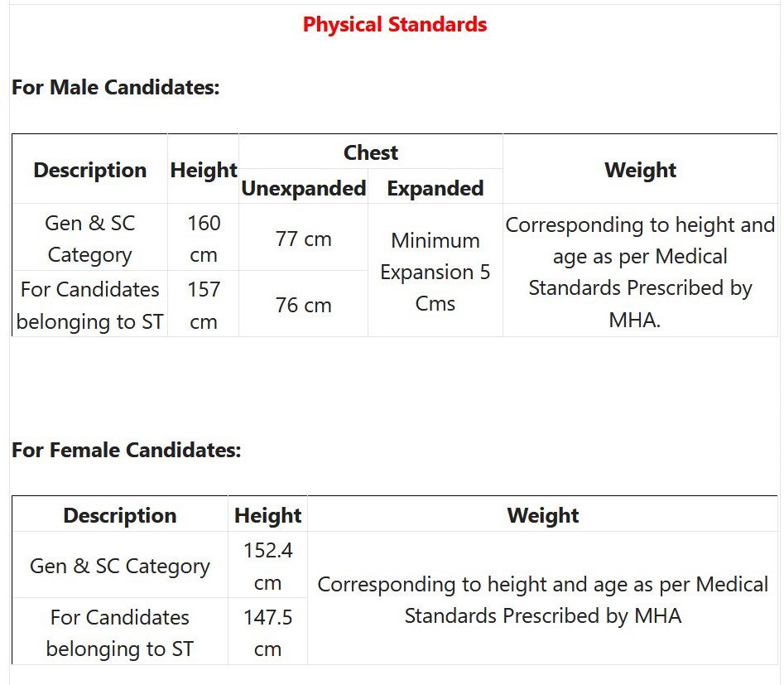784x685 pixels.
Task: Select the 160 cm height cell
Action: coord(204,239)
